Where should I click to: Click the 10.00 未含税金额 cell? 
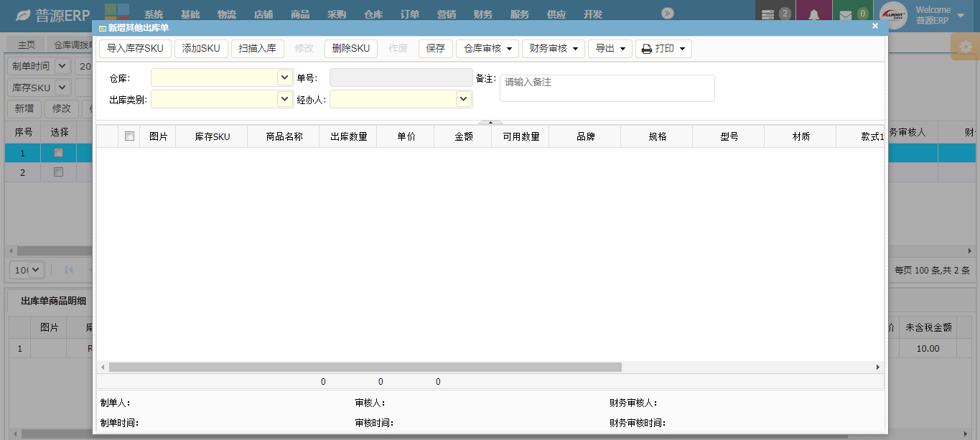click(x=928, y=348)
